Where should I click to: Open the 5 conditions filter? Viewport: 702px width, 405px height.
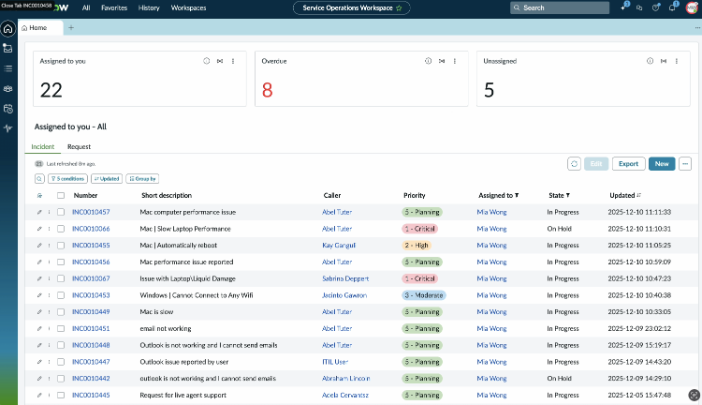click(68, 179)
